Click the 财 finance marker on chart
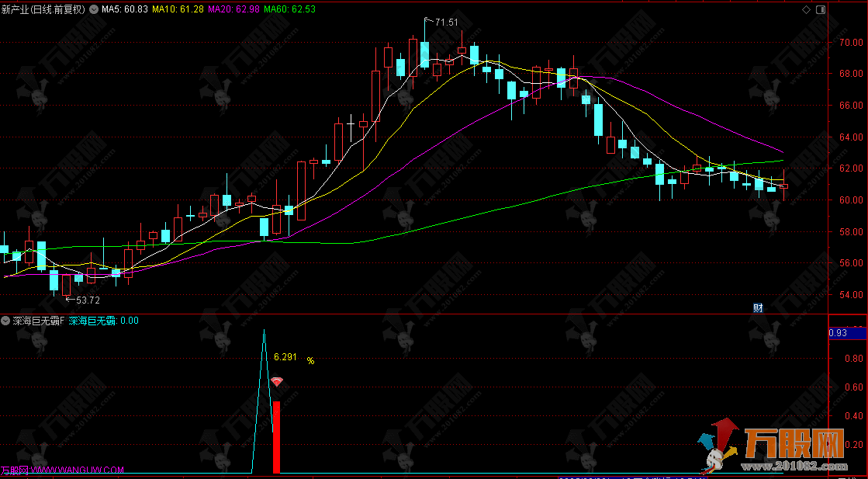This screenshot has height=479, width=868. [758, 307]
